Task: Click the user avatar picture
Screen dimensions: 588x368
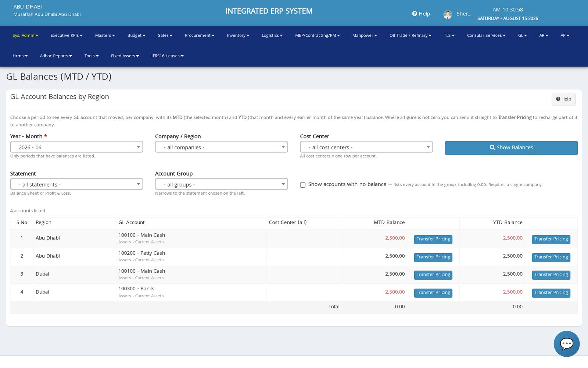Action: pyautogui.click(x=448, y=14)
